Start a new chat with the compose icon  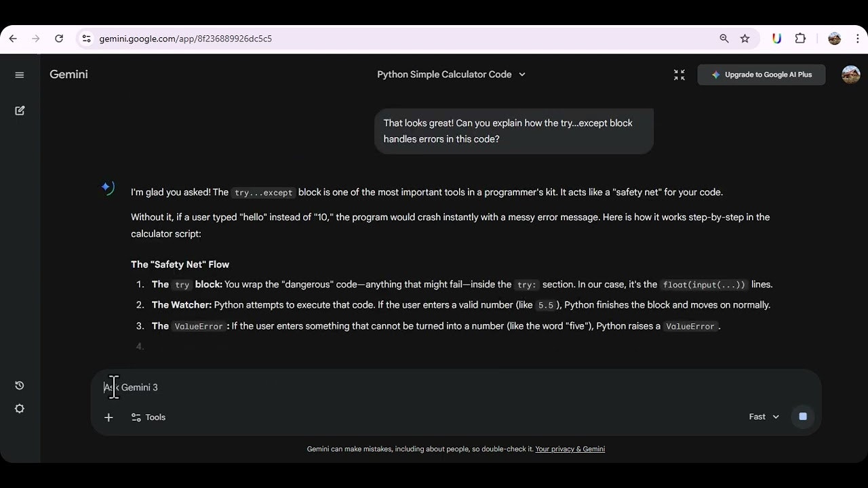click(x=20, y=110)
